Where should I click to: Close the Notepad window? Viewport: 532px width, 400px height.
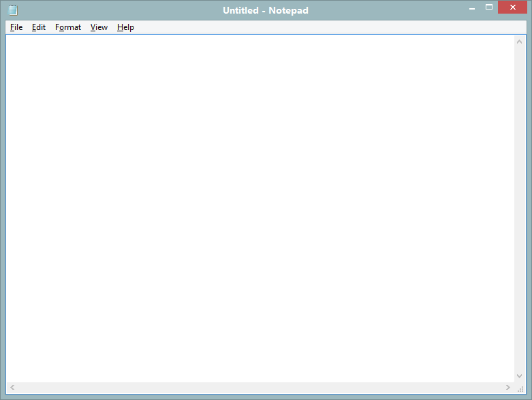coord(512,7)
